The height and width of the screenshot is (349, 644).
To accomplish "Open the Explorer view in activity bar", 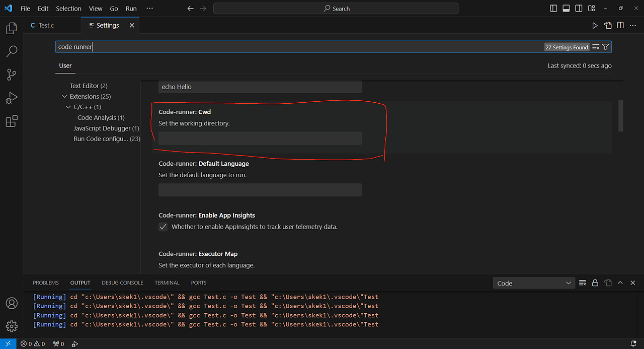I will (x=12, y=28).
